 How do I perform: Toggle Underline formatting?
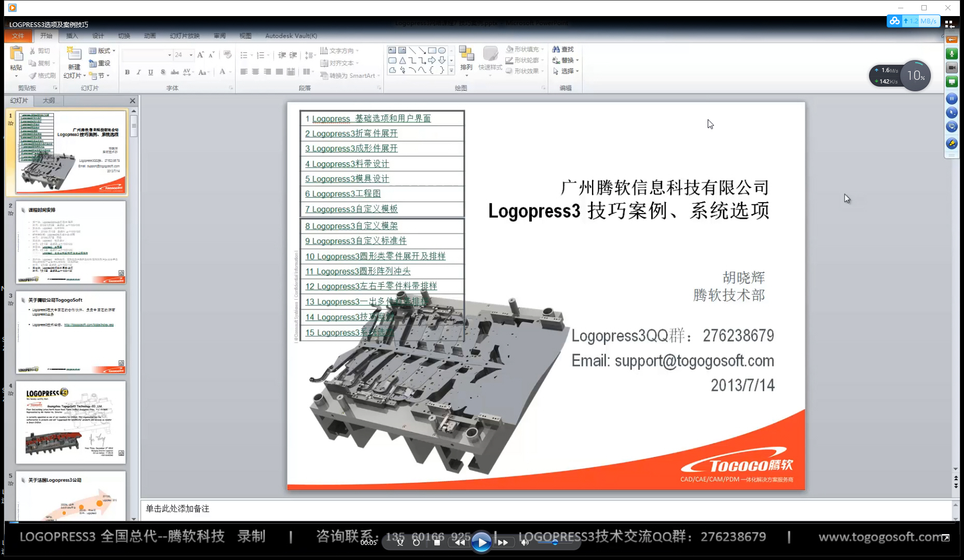(x=150, y=72)
